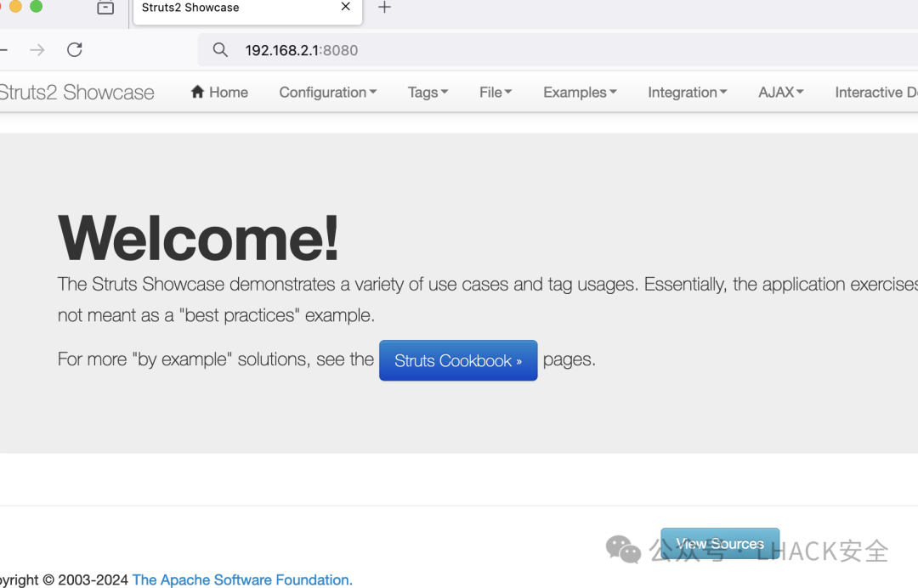The image size is (918, 588).
Task: Click the View Sources button
Action: [x=720, y=544]
